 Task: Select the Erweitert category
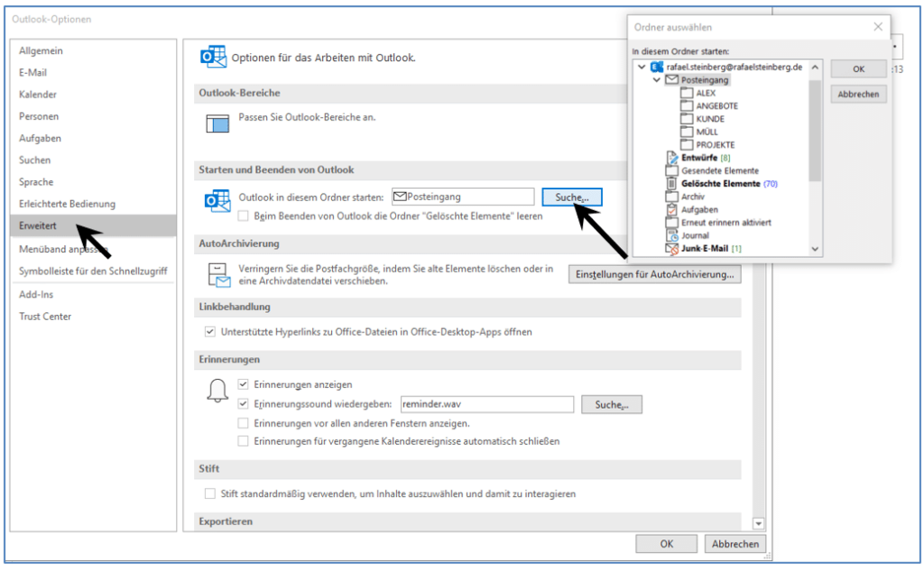[x=93, y=225]
